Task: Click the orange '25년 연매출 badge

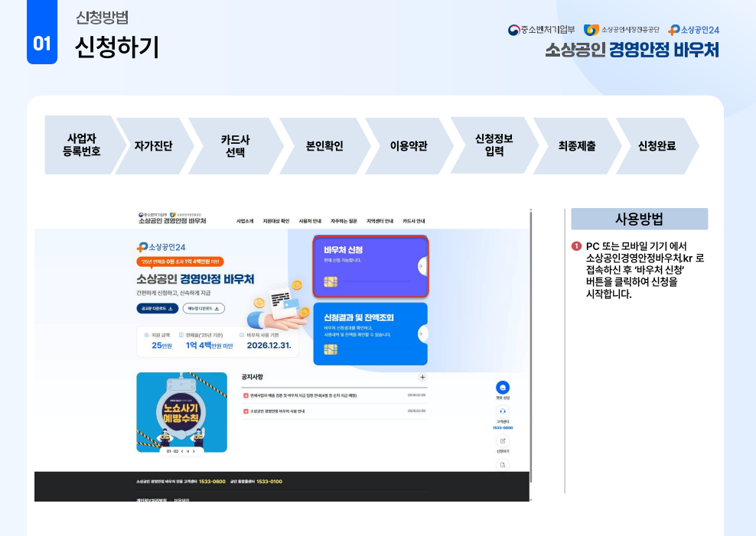Action: tap(180, 262)
